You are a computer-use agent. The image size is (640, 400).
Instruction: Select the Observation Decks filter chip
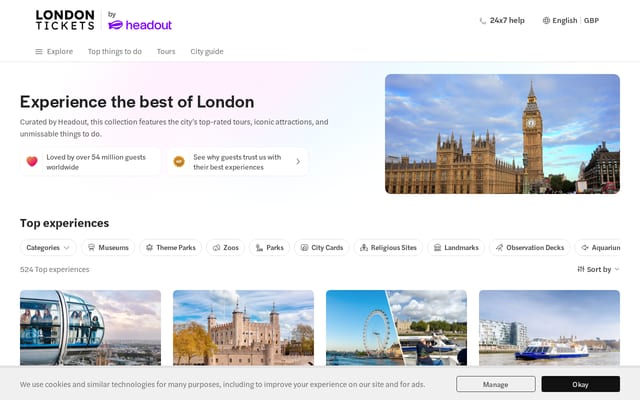click(x=530, y=247)
